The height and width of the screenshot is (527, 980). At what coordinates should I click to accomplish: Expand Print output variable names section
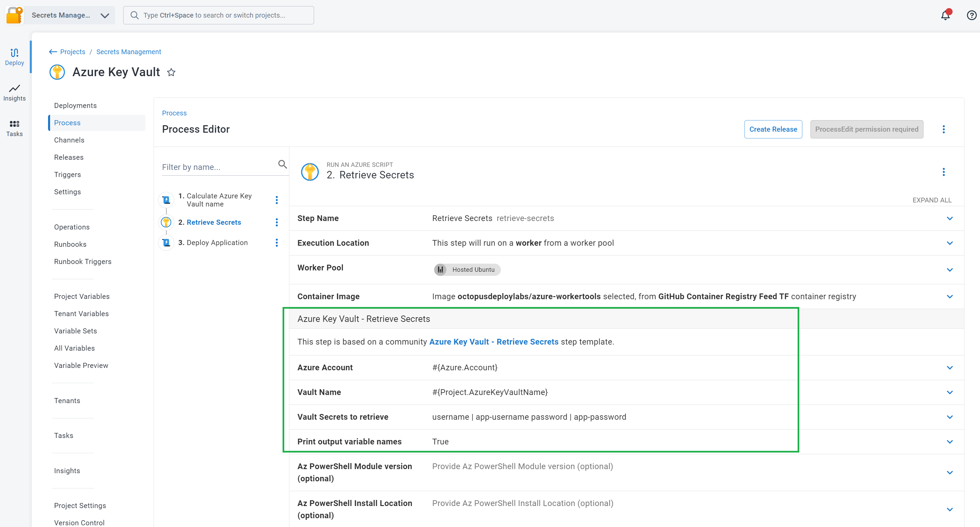click(950, 442)
